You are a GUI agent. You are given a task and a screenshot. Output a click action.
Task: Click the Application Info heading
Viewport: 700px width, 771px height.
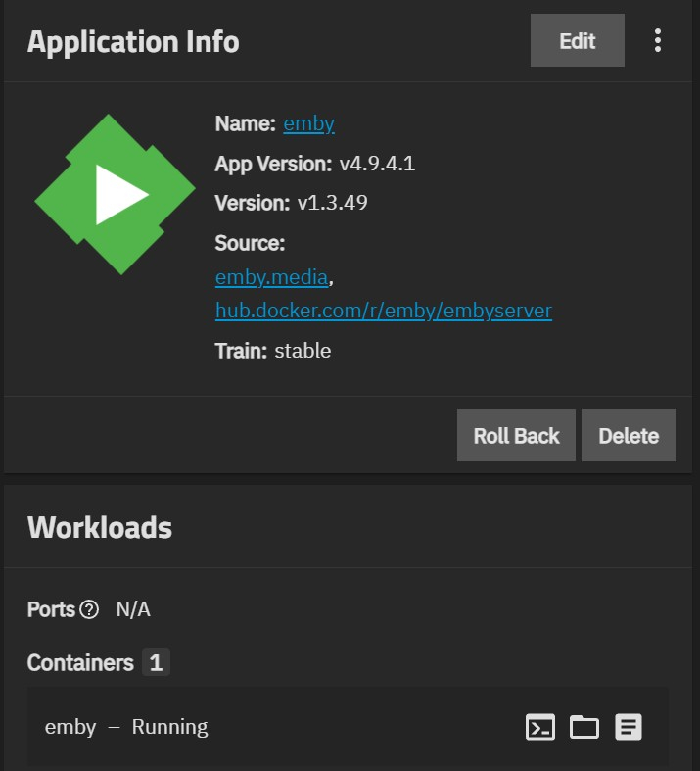pos(133,42)
